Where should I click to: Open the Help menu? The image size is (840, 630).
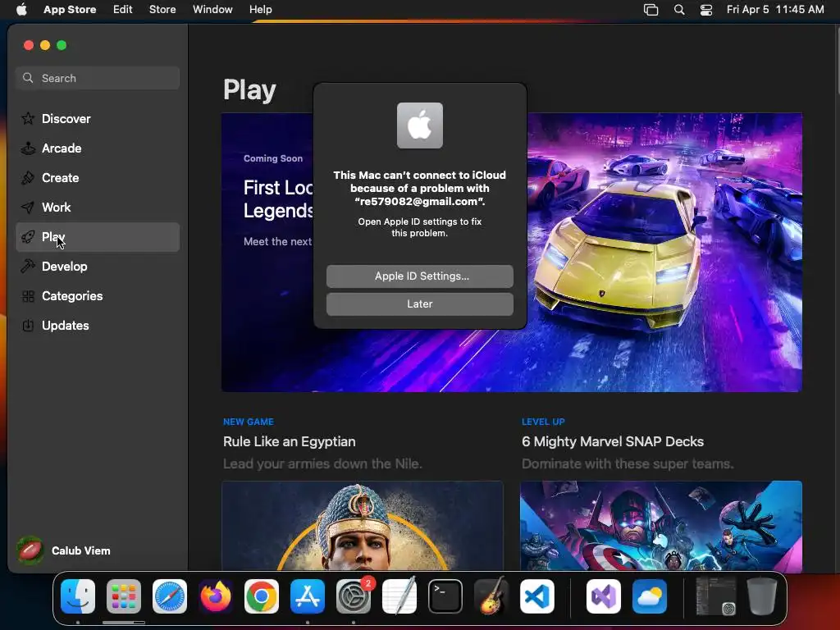(x=260, y=10)
